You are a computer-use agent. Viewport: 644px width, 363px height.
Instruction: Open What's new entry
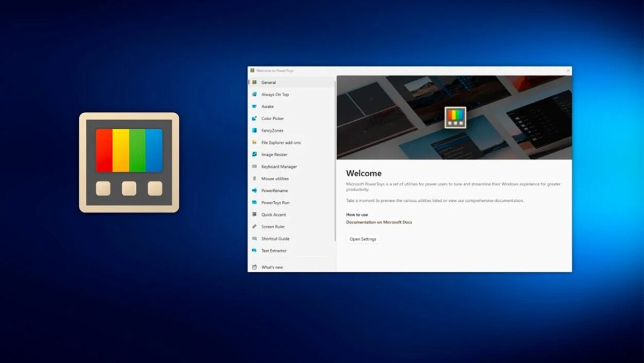292,267
